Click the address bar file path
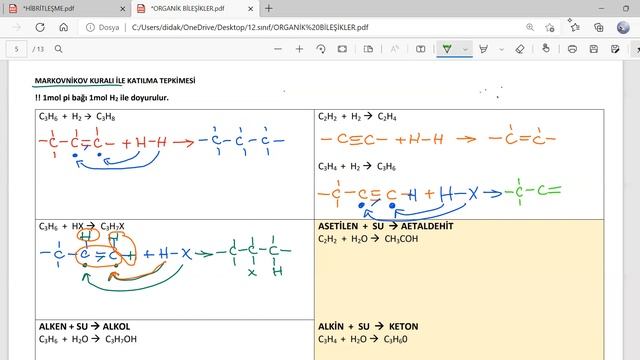640x360 pixels. (250, 27)
